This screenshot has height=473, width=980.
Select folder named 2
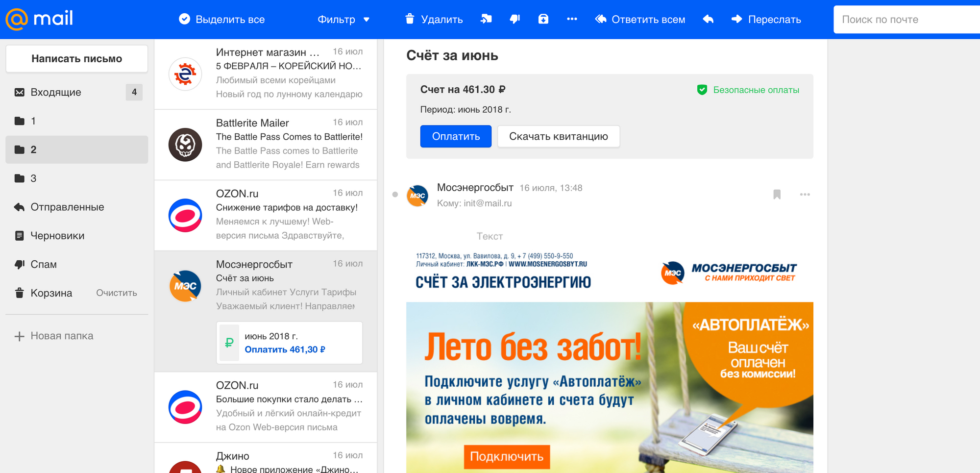pyautogui.click(x=76, y=149)
